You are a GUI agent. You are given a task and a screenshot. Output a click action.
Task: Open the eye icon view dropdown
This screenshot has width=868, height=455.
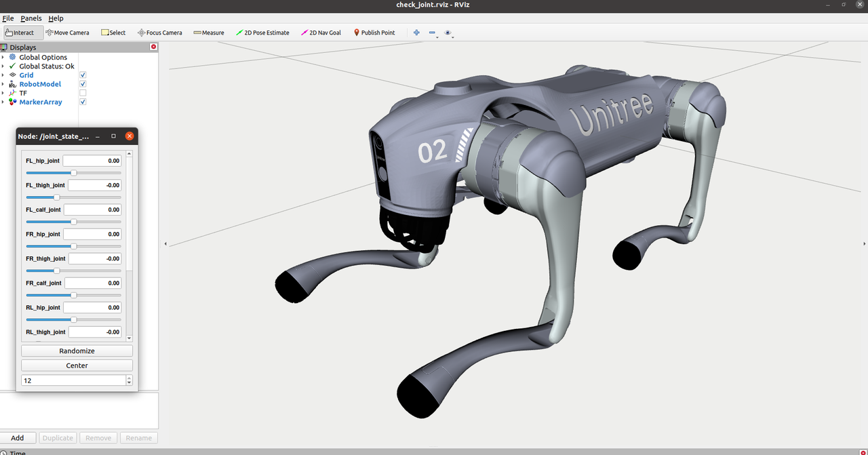(448, 33)
